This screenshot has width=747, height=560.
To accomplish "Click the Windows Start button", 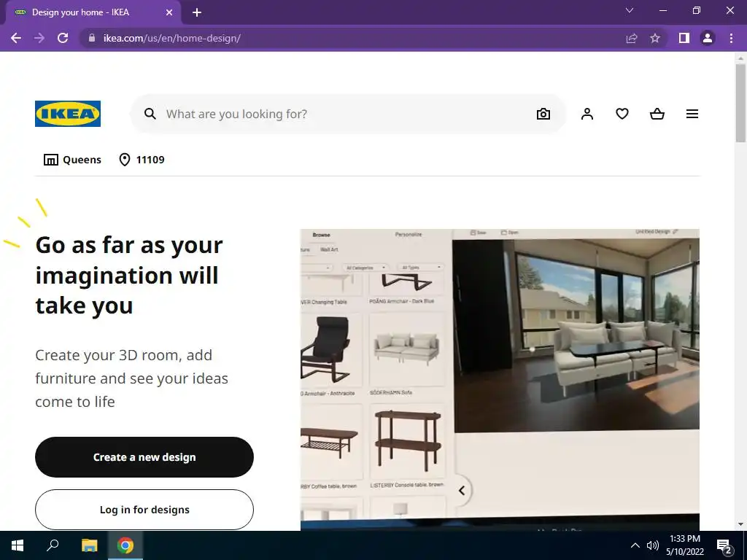I will point(18,545).
